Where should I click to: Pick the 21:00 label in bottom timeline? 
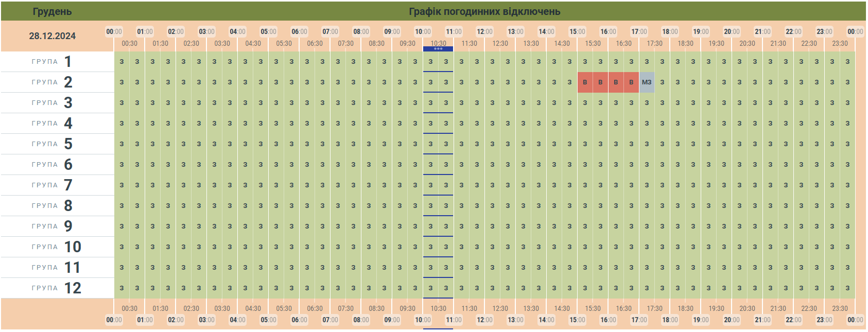point(762,320)
